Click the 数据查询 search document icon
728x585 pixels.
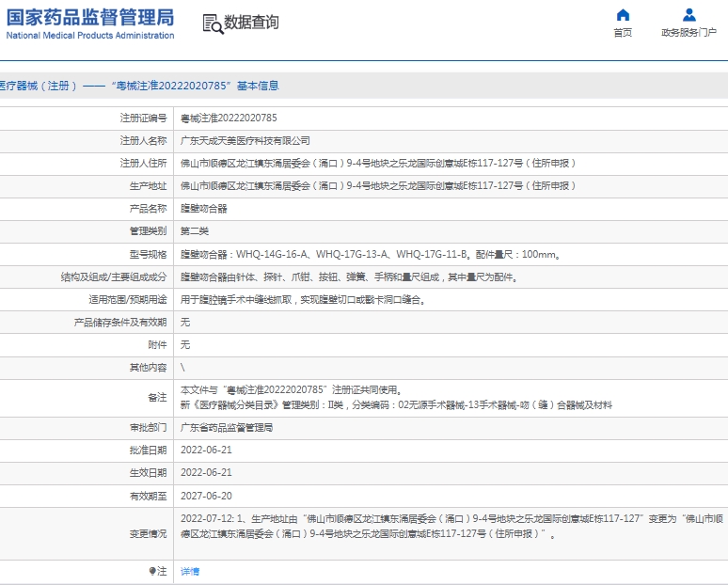(213, 24)
